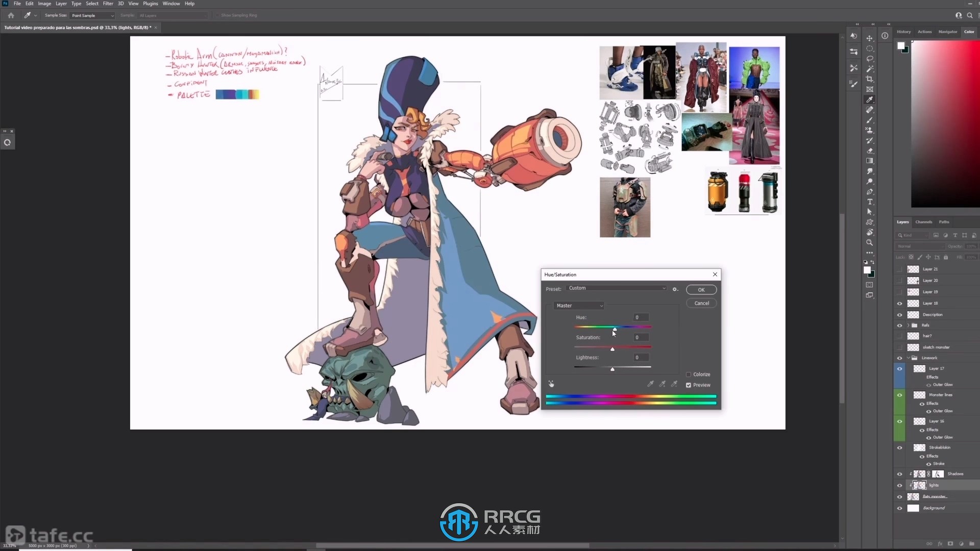Open the Image menu

pyautogui.click(x=44, y=4)
